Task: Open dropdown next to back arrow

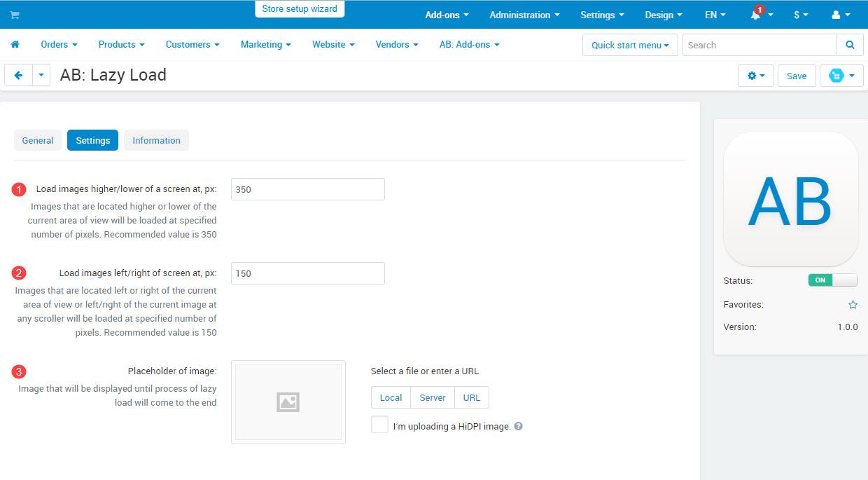Action: (x=41, y=75)
